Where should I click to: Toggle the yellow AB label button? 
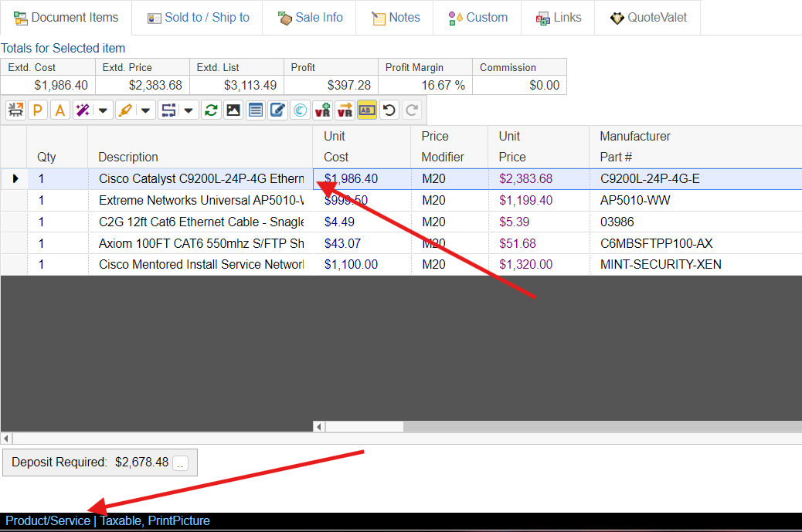tap(367, 110)
